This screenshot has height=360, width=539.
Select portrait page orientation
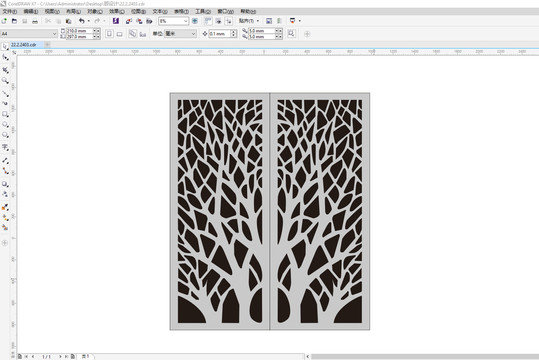(109, 34)
